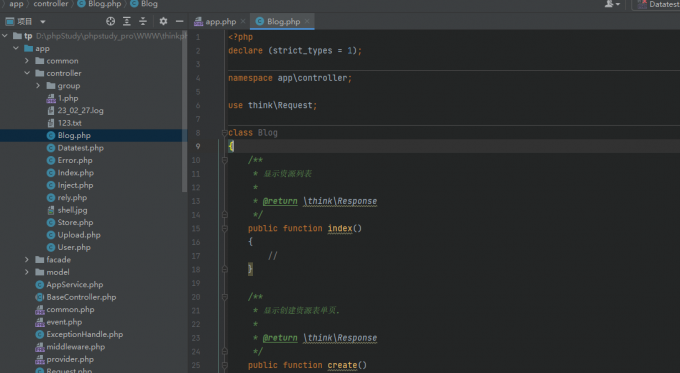This screenshot has width=680, height=373.
Task: Click the locate current file target icon
Action: click(x=111, y=21)
